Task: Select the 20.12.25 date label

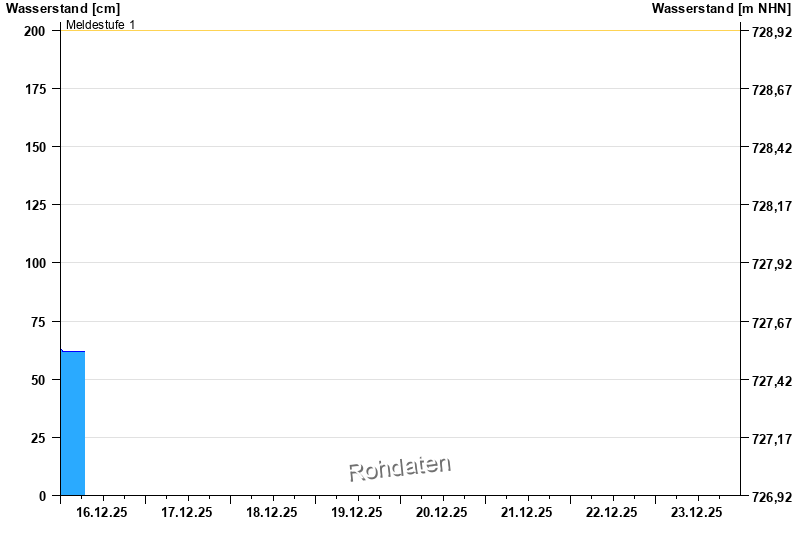Action: [x=442, y=512]
